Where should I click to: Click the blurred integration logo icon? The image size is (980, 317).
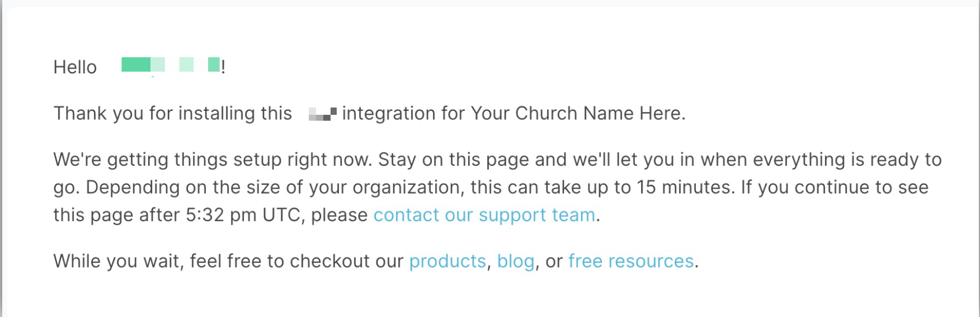click(x=323, y=114)
